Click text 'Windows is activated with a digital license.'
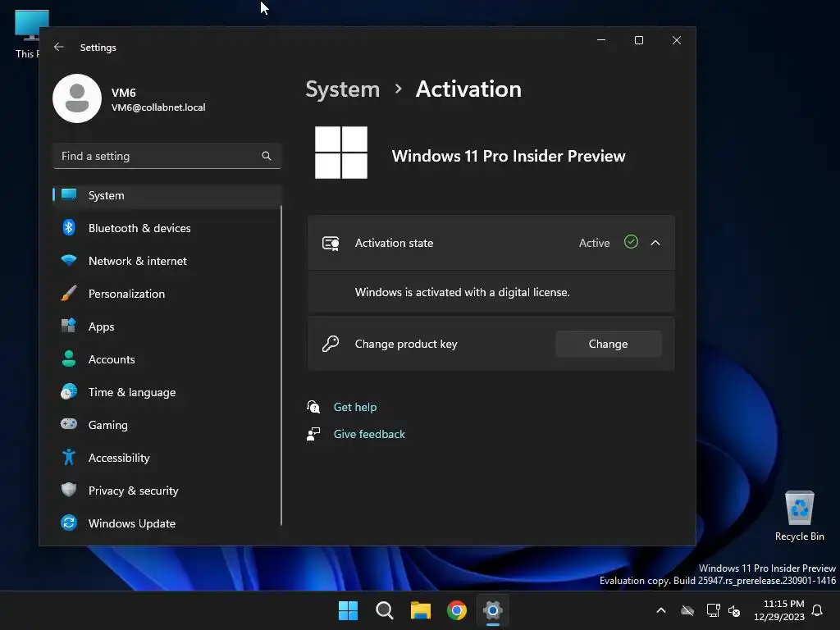The width and height of the screenshot is (840, 630). pyautogui.click(x=463, y=293)
